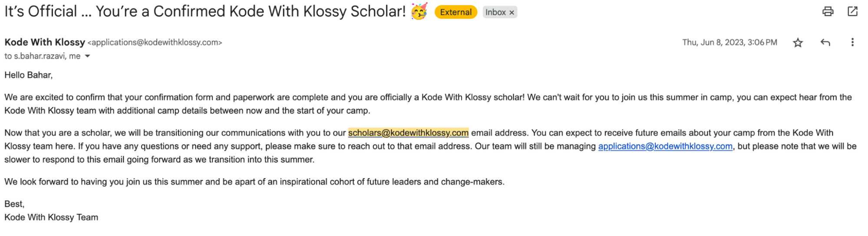The height and width of the screenshot is (236, 868).
Task: Click the sender name Kode With Klossy
Action: 45,42
